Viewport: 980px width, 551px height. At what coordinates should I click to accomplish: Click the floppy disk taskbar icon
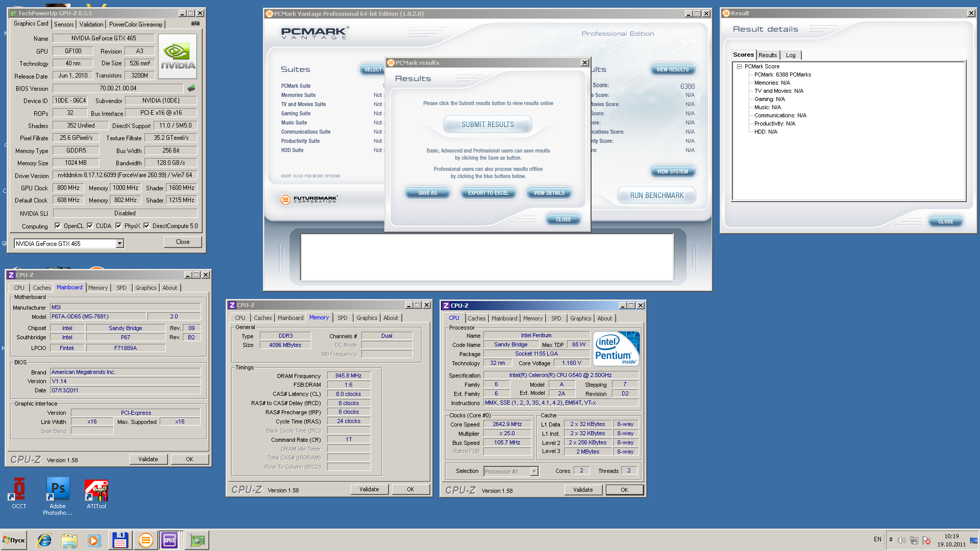pyautogui.click(x=120, y=540)
